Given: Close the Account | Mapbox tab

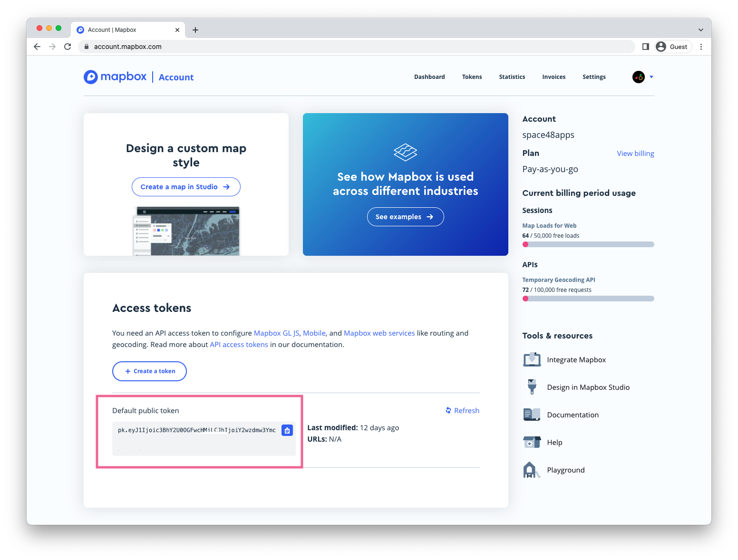Looking at the screenshot, I should [177, 30].
